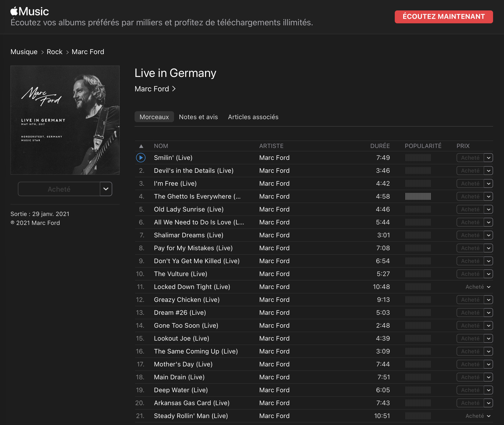504x425 pixels.
Task: Open price dropdown for Dream #26 (Live)
Action: click(x=488, y=313)
